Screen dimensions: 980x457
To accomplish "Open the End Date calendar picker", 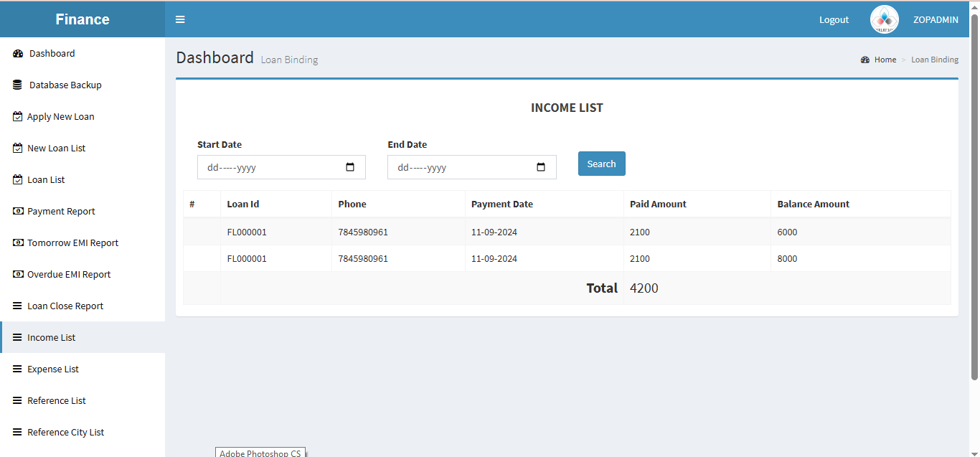I will [541, 167].
